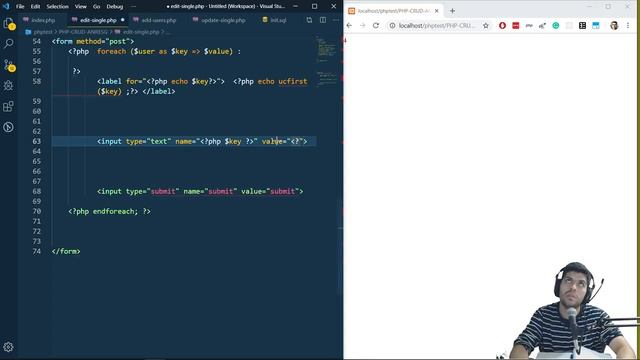Open the Debug view in activity bar

(9, 85)
